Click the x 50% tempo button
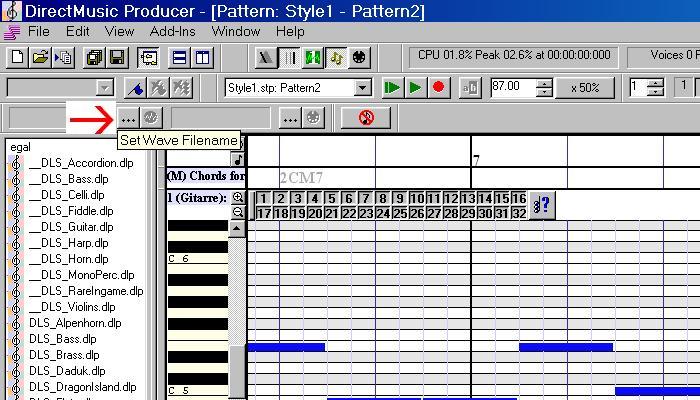Screen dimensions: 700x400 coord(585,88)
